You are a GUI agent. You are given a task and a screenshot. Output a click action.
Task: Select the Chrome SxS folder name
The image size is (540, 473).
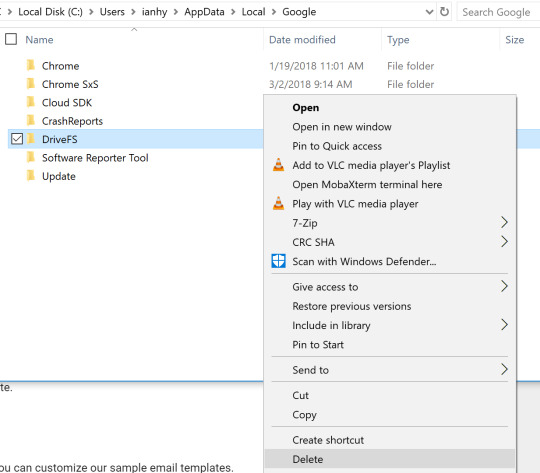coord(70,84)
